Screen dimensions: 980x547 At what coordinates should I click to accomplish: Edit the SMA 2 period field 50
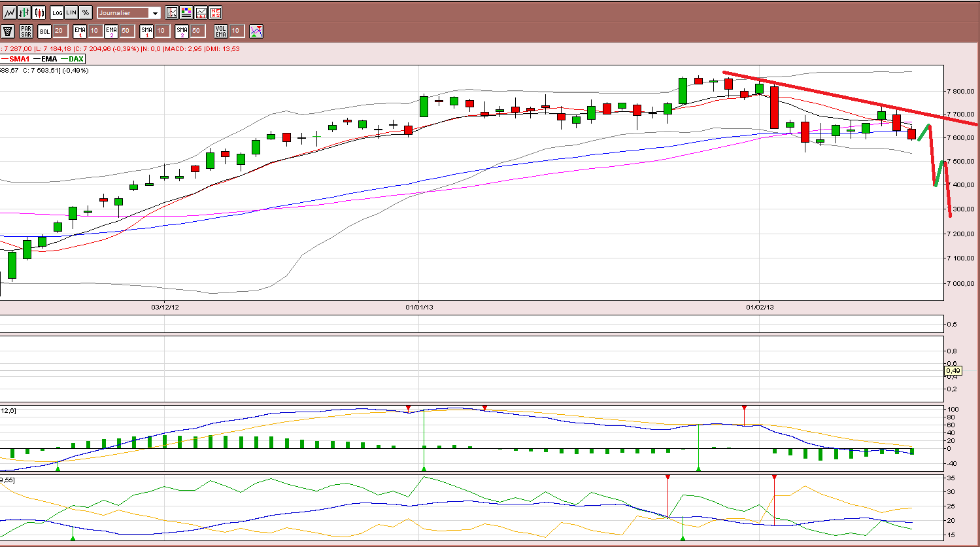(197, 31)
